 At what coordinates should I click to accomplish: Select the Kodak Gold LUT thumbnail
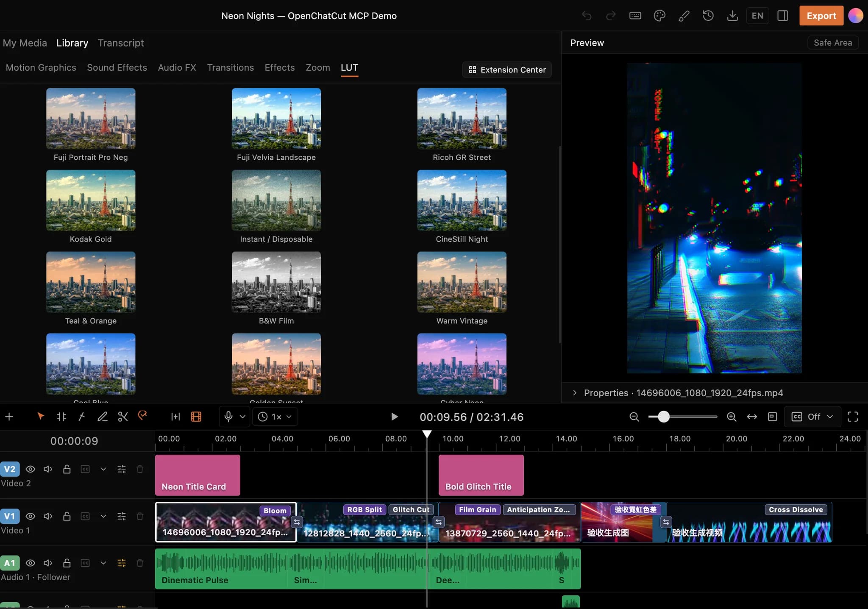click(91, 200)
